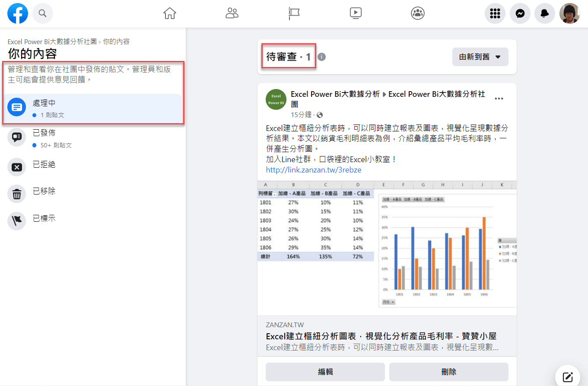The height and width of the screenshot is (386, 588).
Task: Open the post's three-dot options menu
Action: pyautogui.click(x=499, y=99)
